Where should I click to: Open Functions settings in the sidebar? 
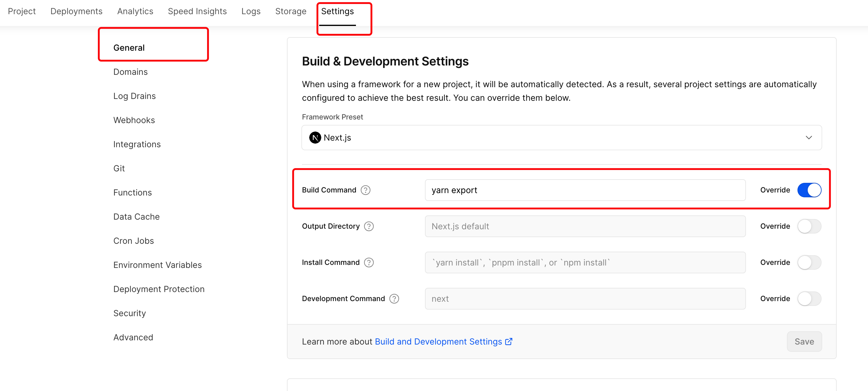pyautogui.click(x=132, y=192)
